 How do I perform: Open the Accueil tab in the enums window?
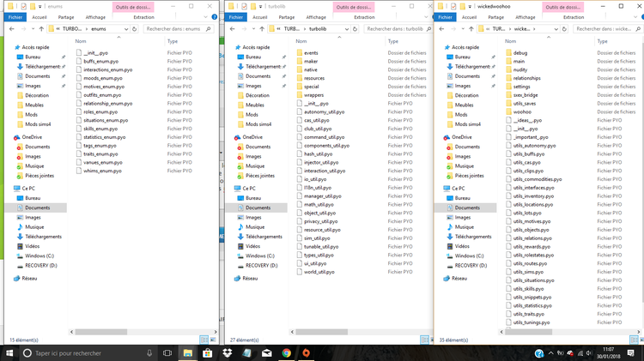click(39, 17)
